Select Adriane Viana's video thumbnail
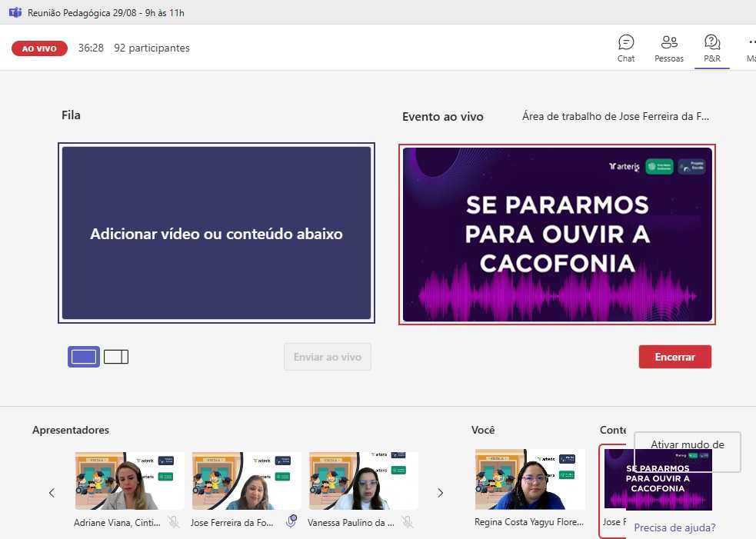Screen dimensions: 756x539 [x=129, y=481]
